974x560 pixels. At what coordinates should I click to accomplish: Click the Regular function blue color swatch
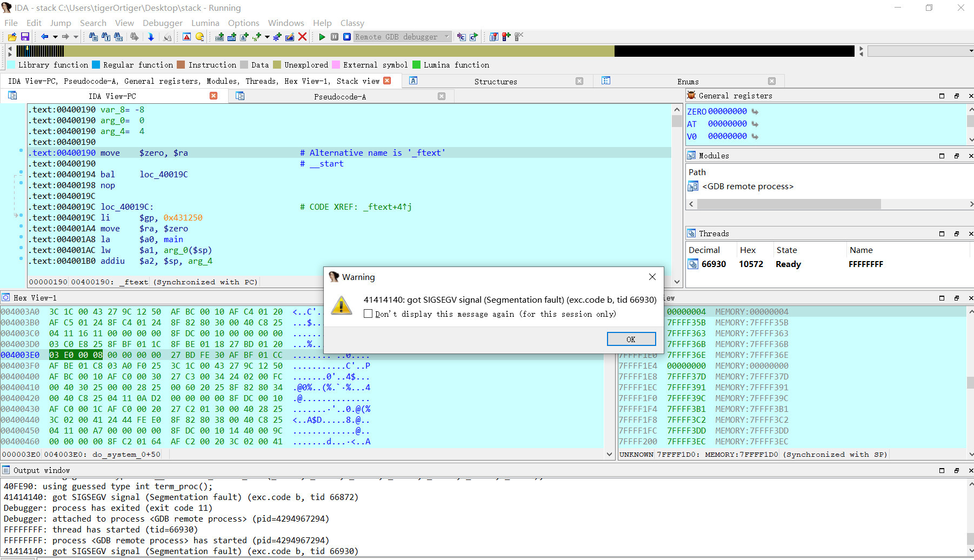[96, 65]
